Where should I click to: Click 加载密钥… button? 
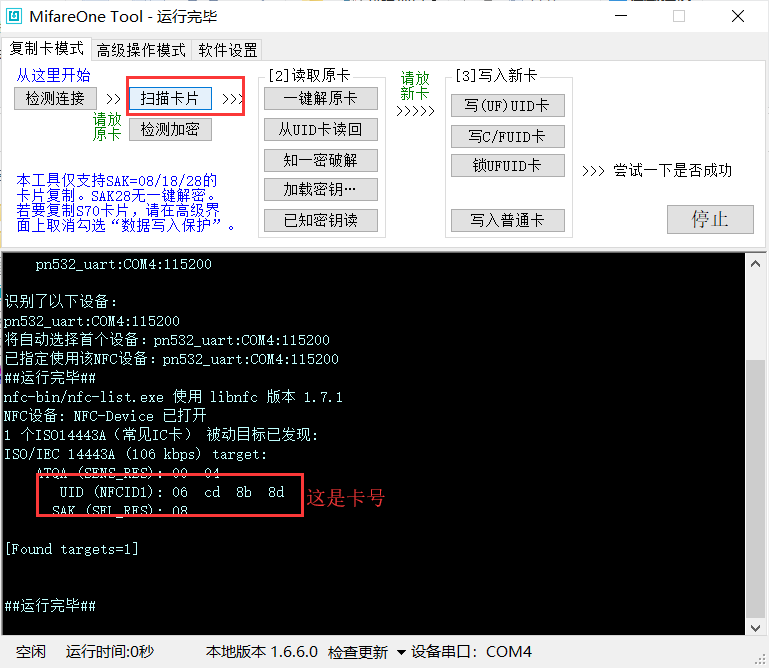point(321,189)
